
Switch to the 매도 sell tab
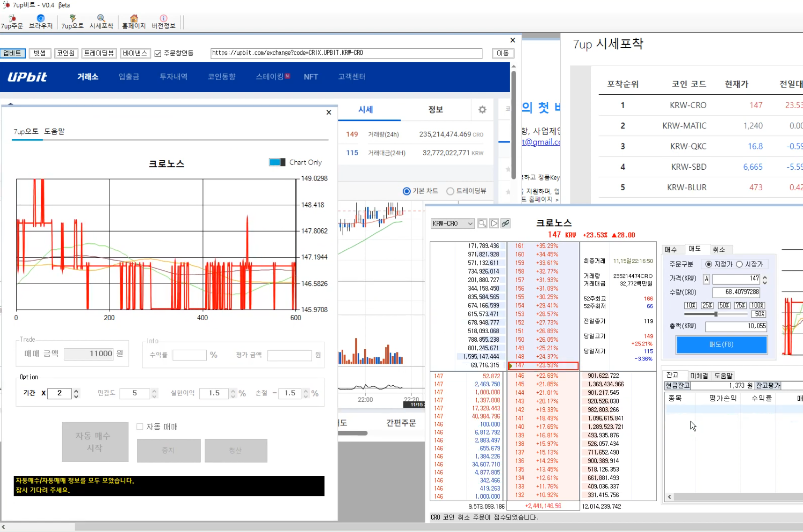coord(695,249)
